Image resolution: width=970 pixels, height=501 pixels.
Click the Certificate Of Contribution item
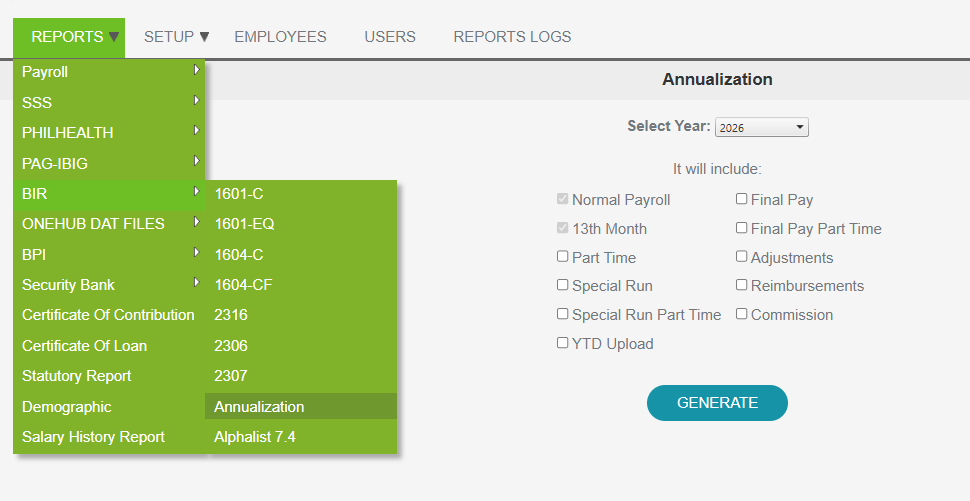(x=108, y=315)
